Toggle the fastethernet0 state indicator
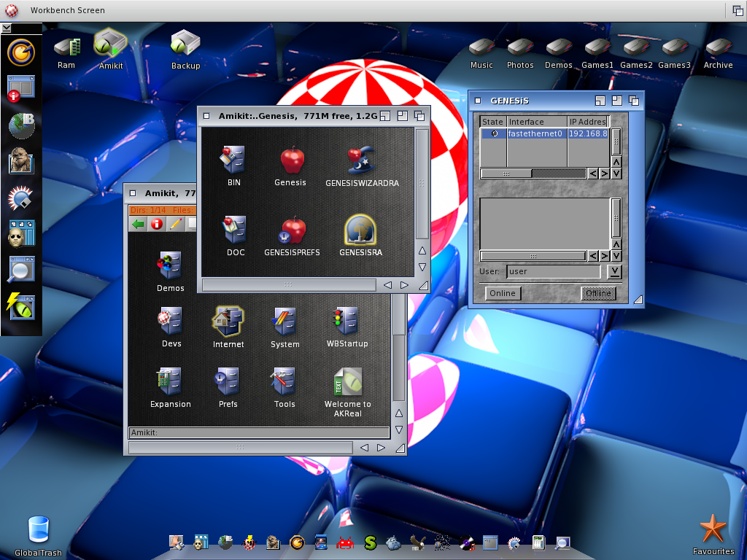Viewport: 747px width, 560px height. [x=494, y=134]
